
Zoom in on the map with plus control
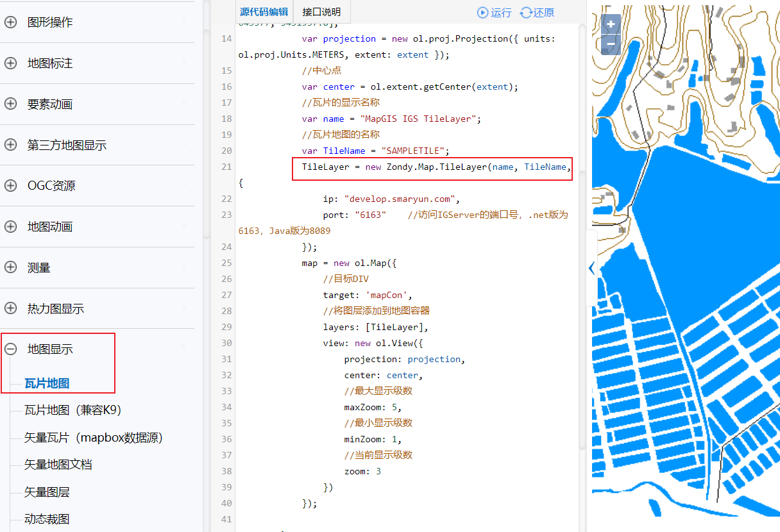(x=609, y=24)
